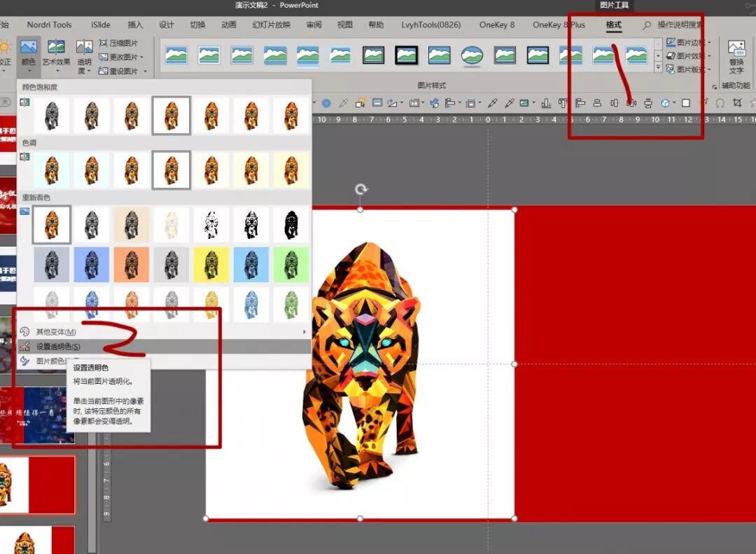Open the 图片版式 picture layout dropdown
This screenshot has height=554, width=756.
point(689,69)
